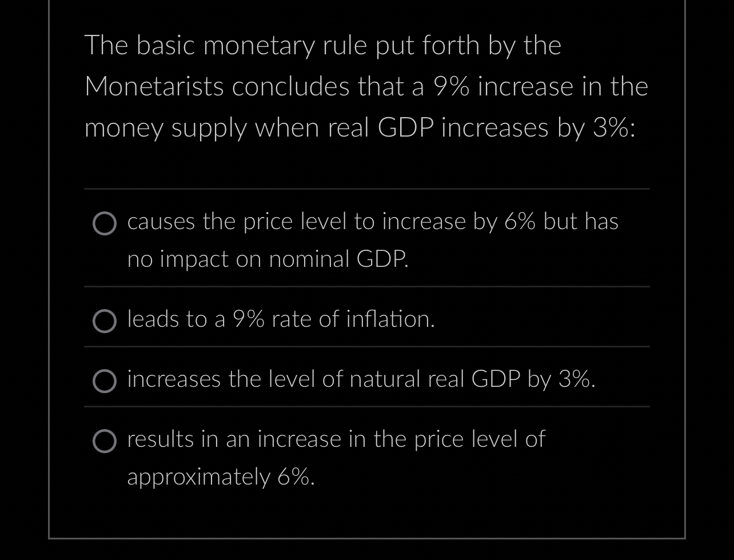The height and width of the screenshot is (560, 734).
Task: Select the 'approximately 6%' answer radio button
Action: (x=105, y=441)
